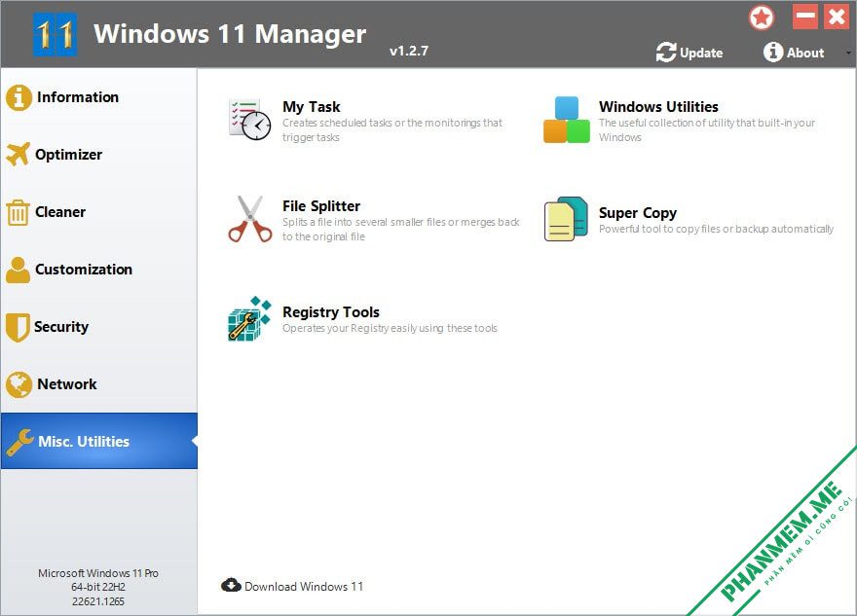Click the cloud download icon
This screenshot has width=857, height=616.
pos(231,586)
